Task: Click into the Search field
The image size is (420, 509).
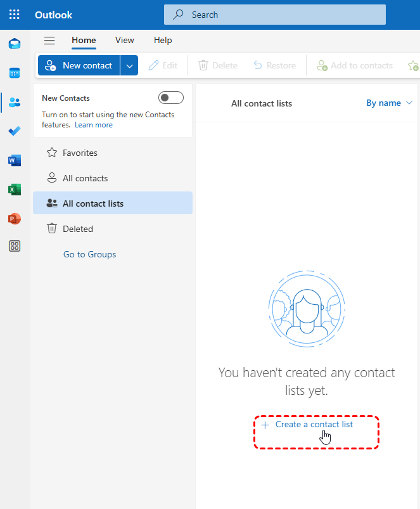Action: 275,15
